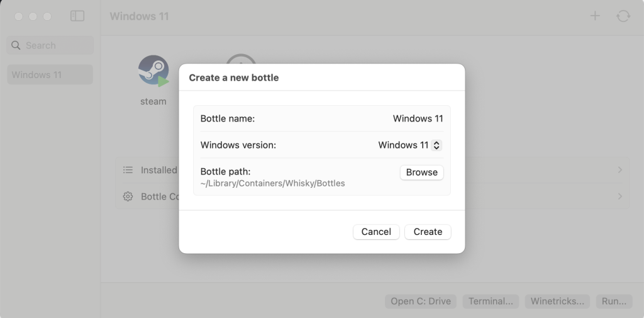
Task: Click the Installed programs list icon
Action: 128,170
